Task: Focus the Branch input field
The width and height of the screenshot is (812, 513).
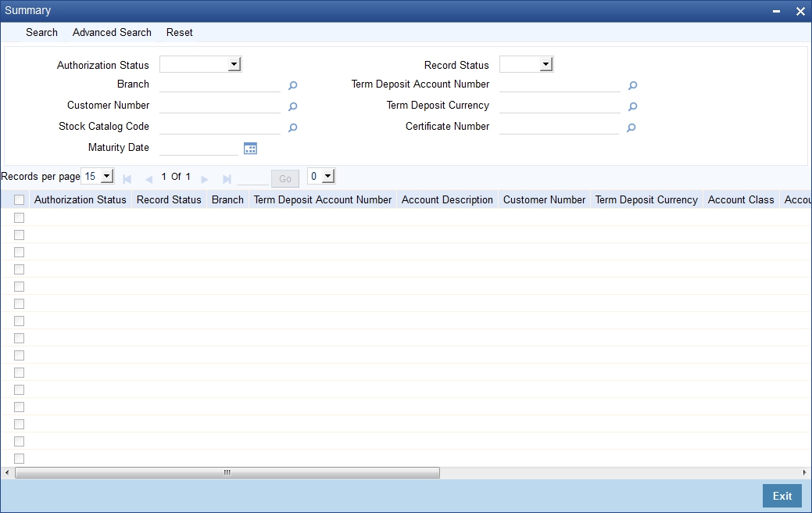Action: [220, 84]
